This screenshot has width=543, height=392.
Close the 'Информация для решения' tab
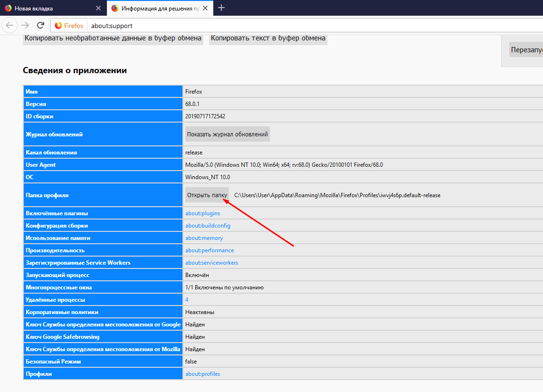205,8
